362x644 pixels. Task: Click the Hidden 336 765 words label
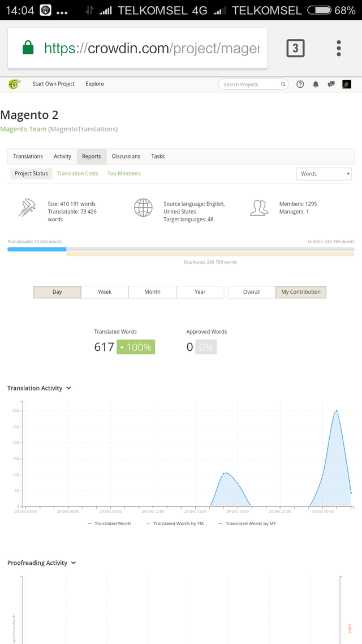tap(331, 242)
